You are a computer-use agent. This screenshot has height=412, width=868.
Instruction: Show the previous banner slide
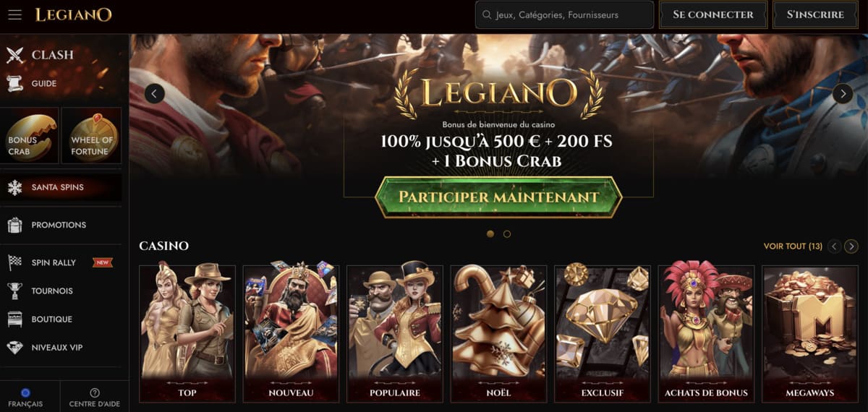(x=155, y=93)
